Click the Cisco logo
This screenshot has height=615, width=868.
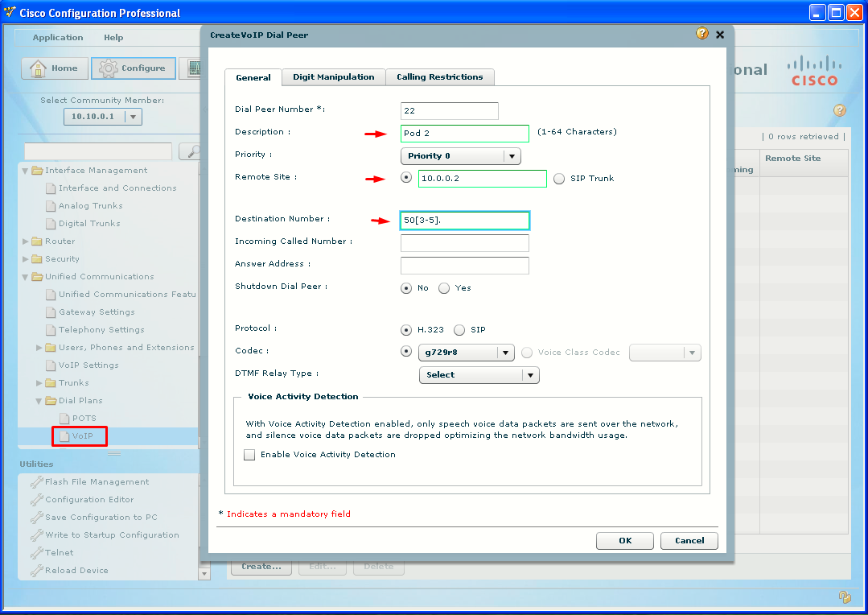point(814,70)
